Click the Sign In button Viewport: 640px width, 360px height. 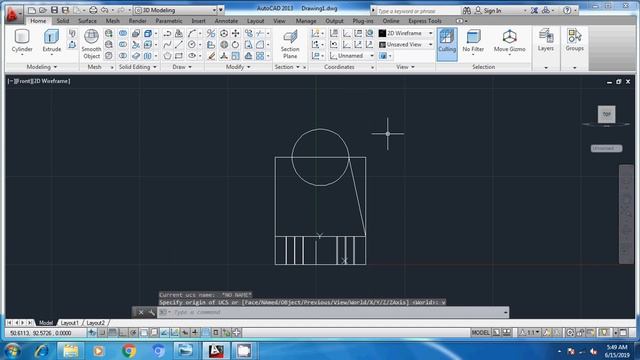(489, 11)
